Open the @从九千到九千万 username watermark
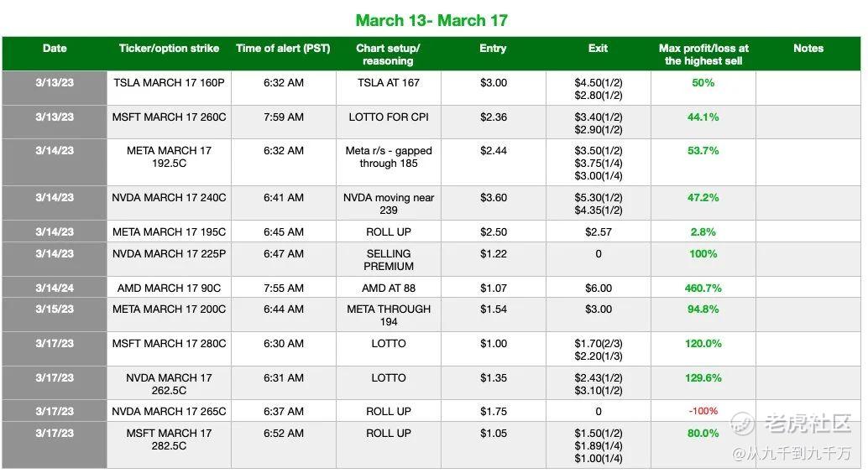This screenshot has width=868, height=473. point(791,454)
